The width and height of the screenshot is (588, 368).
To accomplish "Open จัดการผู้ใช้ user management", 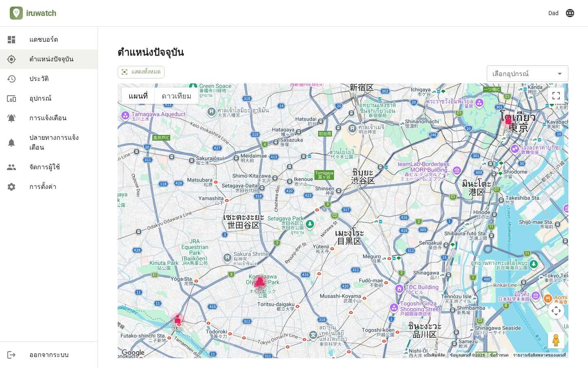I will (49, 167).
